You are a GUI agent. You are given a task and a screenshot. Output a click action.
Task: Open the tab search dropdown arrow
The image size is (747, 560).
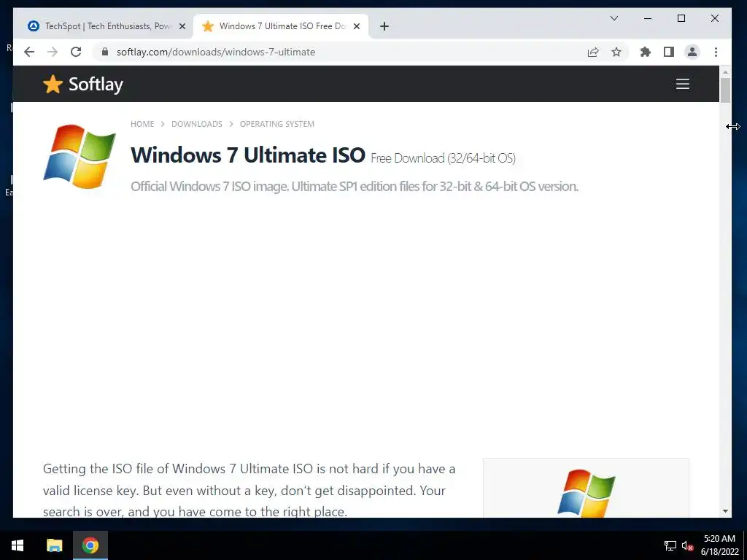pos(614,18)
